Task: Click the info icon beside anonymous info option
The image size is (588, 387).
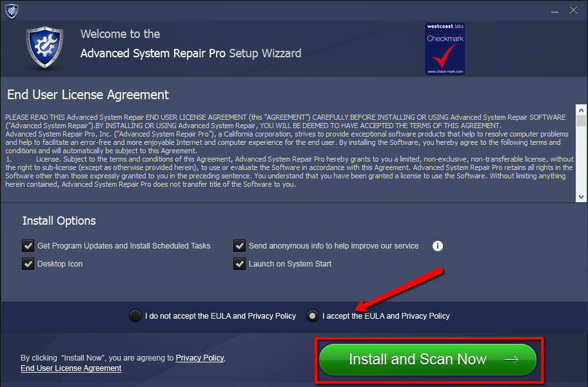Action: coord(438,246)
